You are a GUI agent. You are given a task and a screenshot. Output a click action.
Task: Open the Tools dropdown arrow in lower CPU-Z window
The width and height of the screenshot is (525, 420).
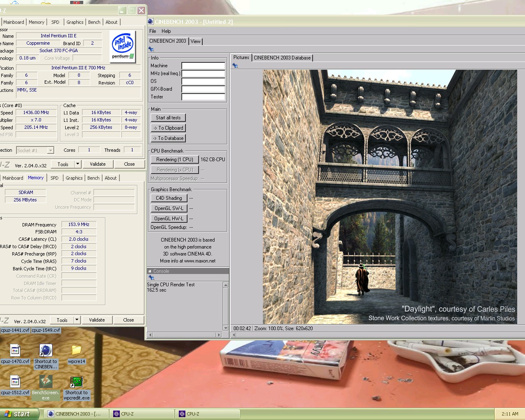point(77,320)
